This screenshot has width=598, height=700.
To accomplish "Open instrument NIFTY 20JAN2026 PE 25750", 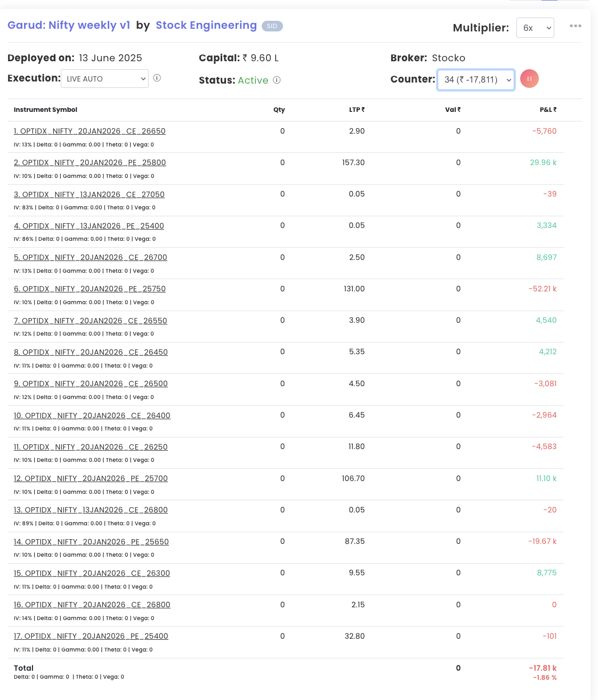I will (x=90, y=289).
